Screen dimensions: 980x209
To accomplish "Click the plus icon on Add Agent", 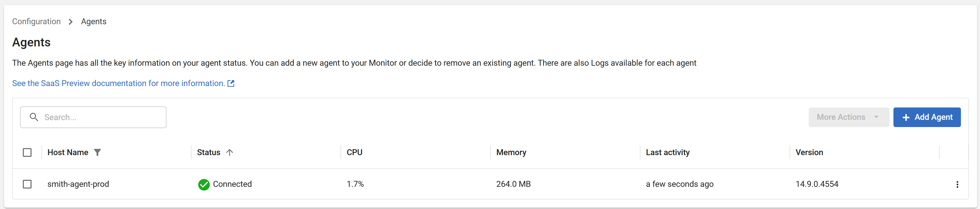I will [x=906, y=118].
